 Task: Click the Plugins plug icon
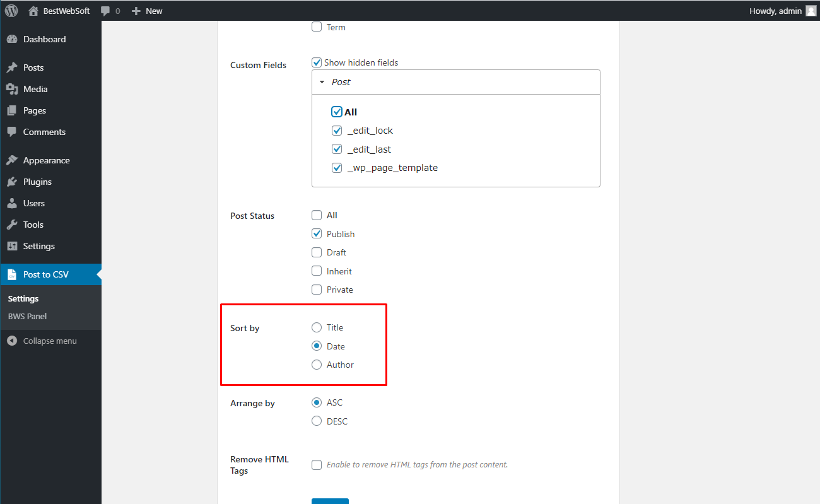(x=11, y=182)
